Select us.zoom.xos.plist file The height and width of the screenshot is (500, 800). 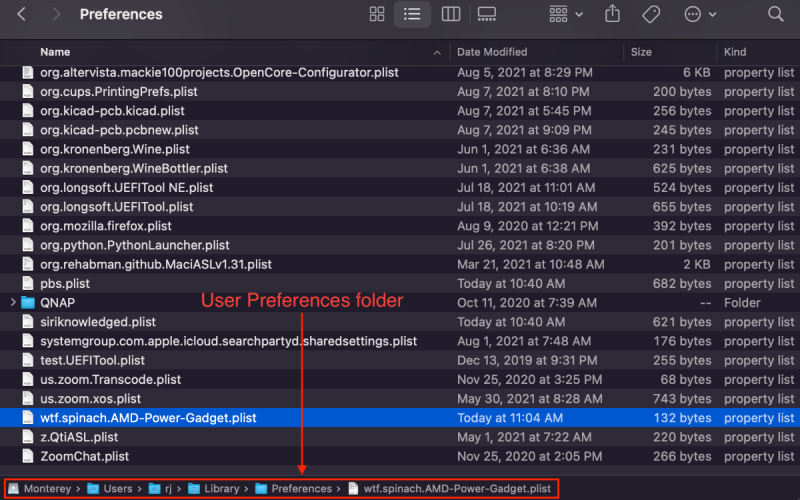[90, 399]
